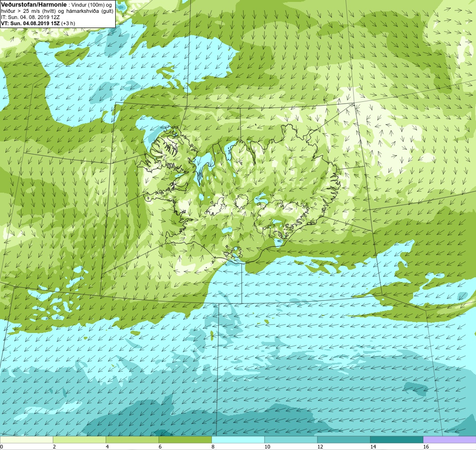Click the 8–10 m/s light cyan legend swatch

pos(238,440)
